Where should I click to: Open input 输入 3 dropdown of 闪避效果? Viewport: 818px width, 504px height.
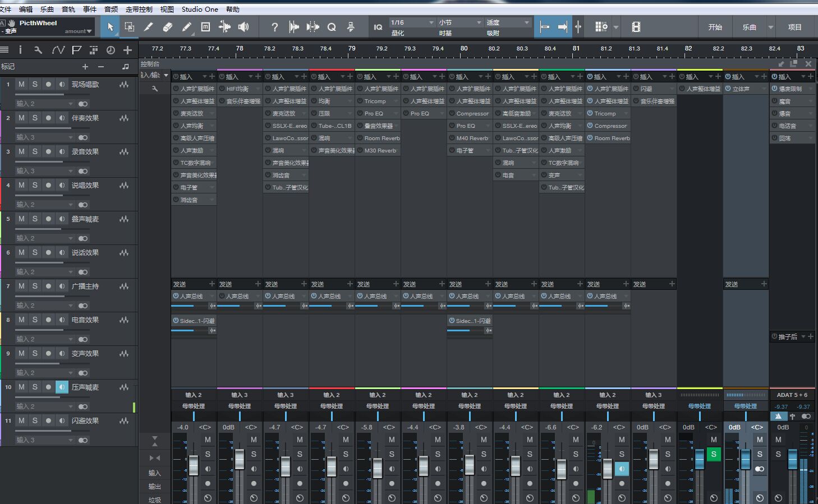tap(44, 440)
